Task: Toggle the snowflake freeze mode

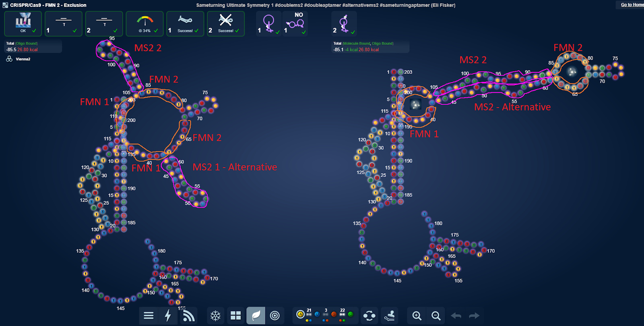Action: [216, 316]
